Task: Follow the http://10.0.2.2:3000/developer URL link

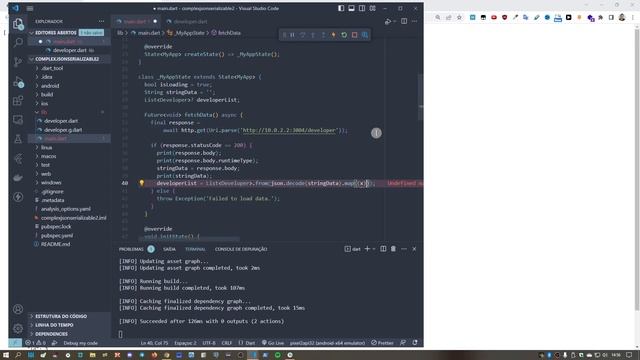Action: point(289,130)
